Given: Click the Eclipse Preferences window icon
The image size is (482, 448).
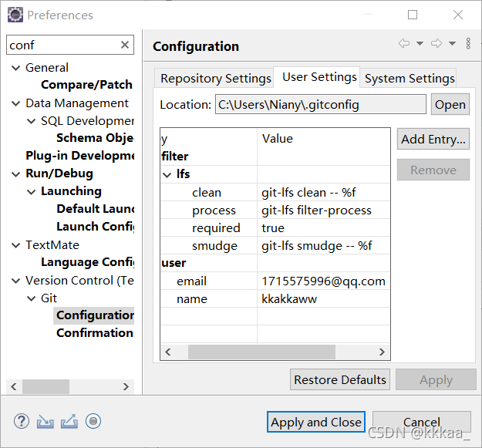Looking at the screenshot, I should pos(15,15).
